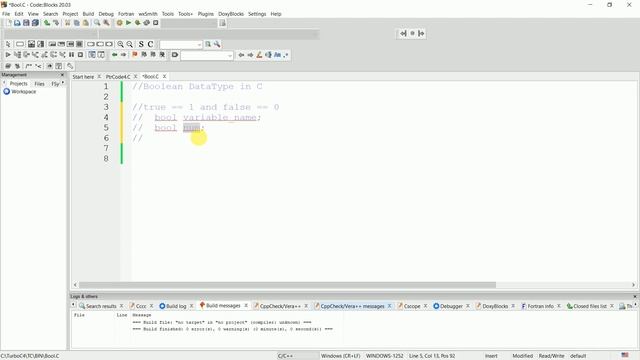Screen dimensions: 640x360
Task: Open the incremental search combo box
Action: (x=207, y=55)
